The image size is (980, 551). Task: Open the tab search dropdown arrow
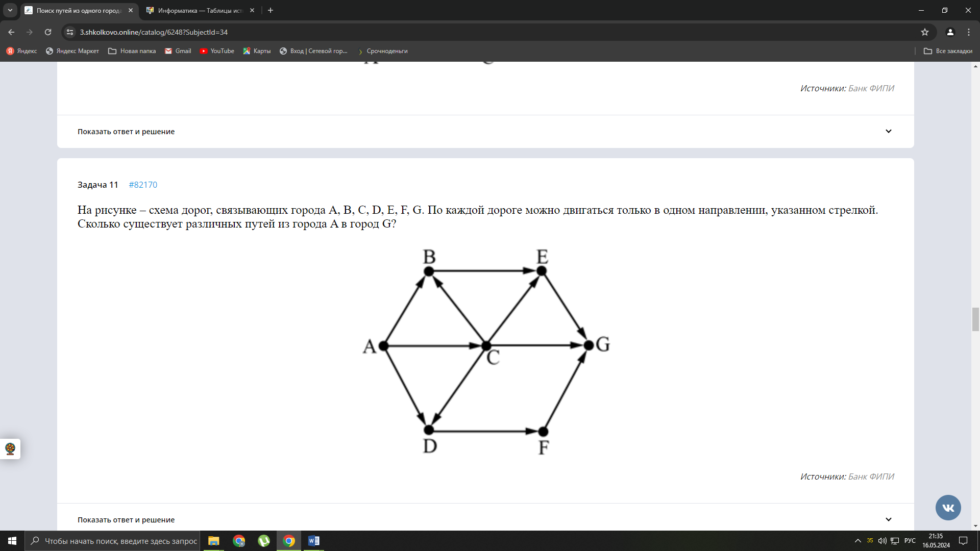point(10,10)
